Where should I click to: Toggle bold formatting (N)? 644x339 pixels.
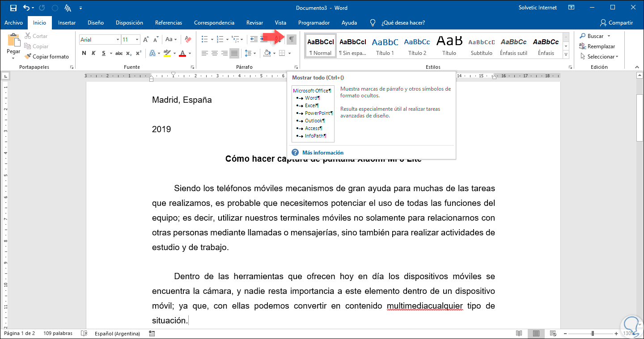click(84, 54)
